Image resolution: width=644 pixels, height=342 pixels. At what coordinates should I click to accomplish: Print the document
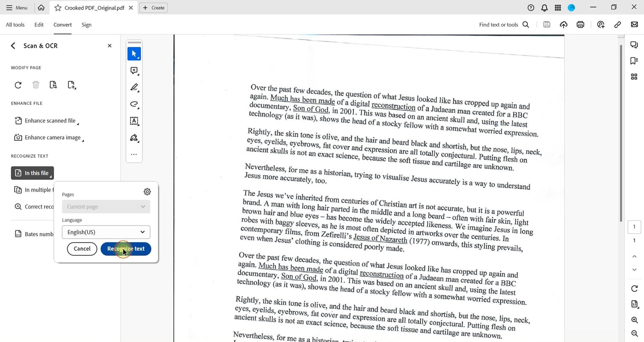[580, 24]
